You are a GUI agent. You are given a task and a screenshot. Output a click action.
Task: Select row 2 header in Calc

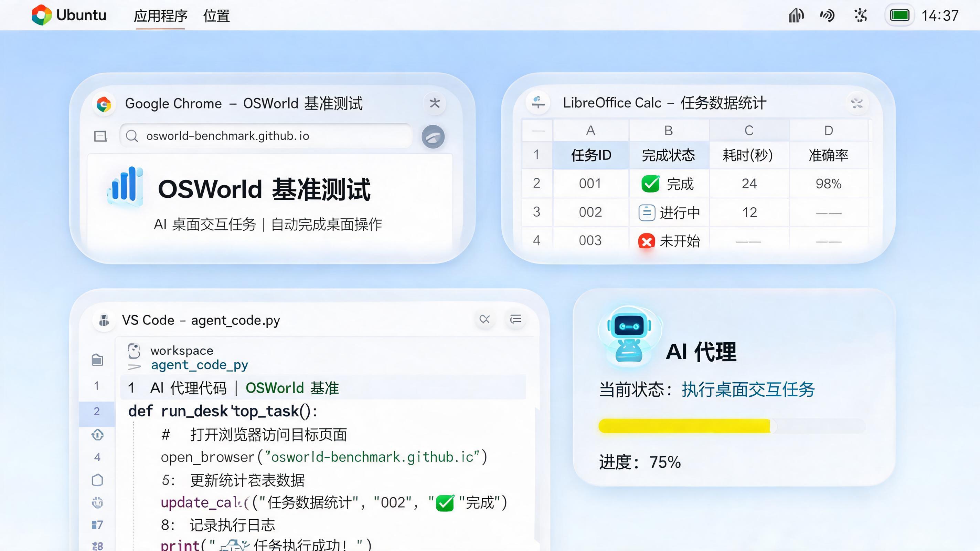click(x=537, y=183)
